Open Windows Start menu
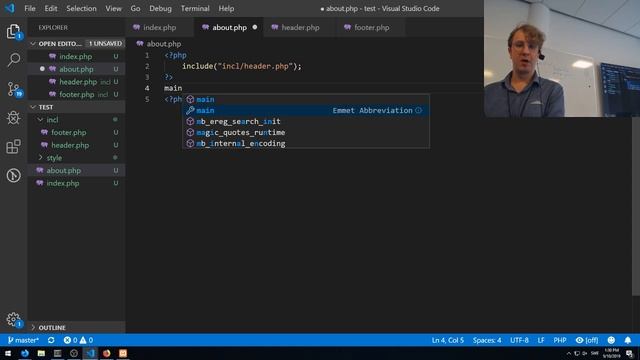 tap(8, 353)
